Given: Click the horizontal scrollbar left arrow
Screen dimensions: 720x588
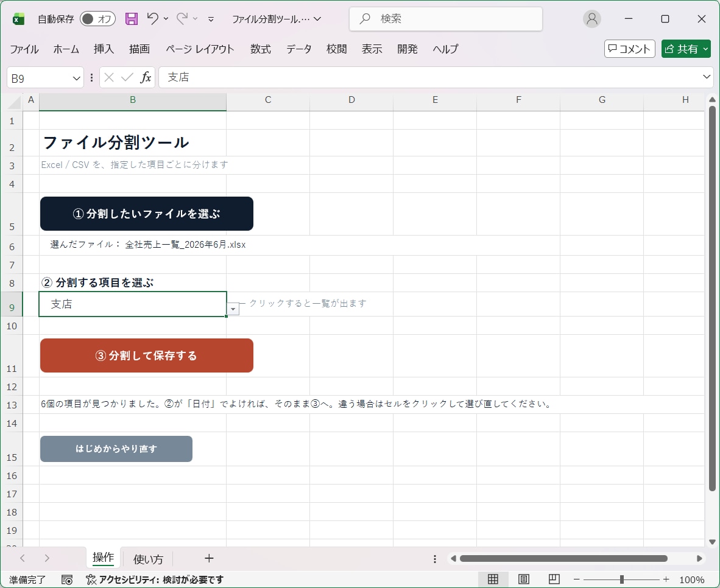Looking at the screenshot, I should (453, 559).
